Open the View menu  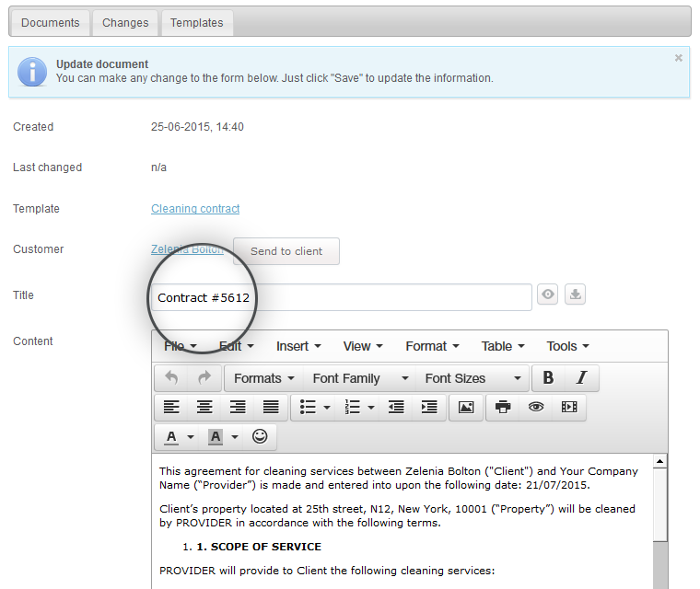[363, 346]
